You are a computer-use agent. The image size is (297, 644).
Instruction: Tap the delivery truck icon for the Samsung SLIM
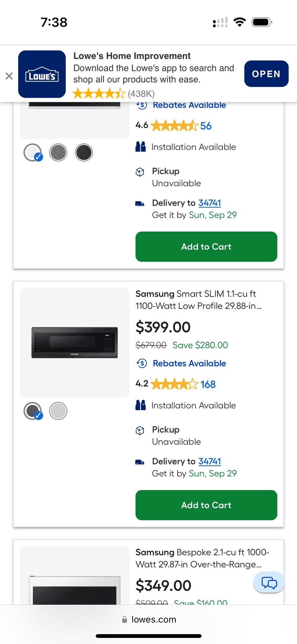(x=140, y=462)
